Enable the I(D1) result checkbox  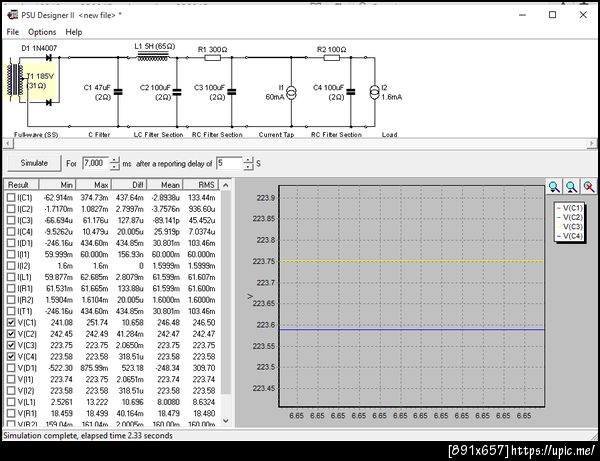click(11, 243)
